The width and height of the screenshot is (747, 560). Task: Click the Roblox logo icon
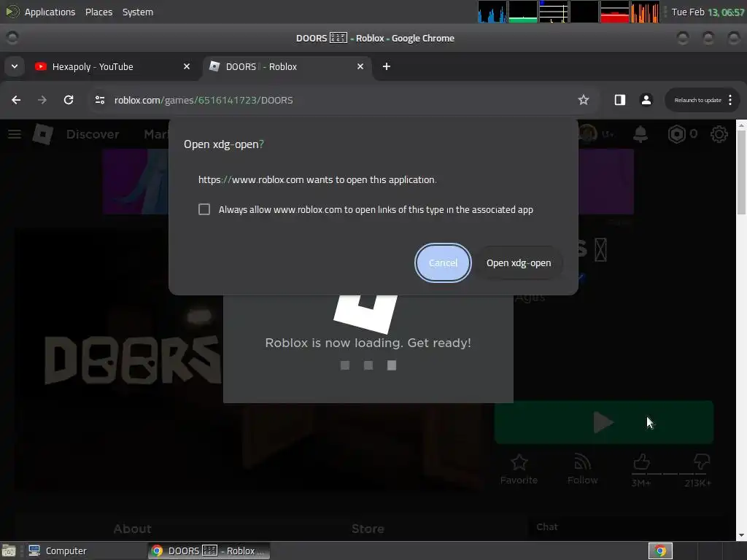[42, 134]
